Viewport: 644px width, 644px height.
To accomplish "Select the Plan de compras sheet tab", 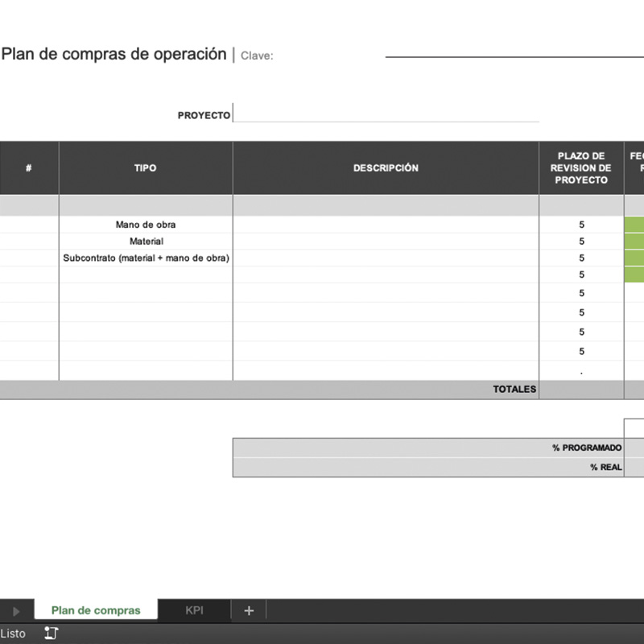I will [95, 611].
